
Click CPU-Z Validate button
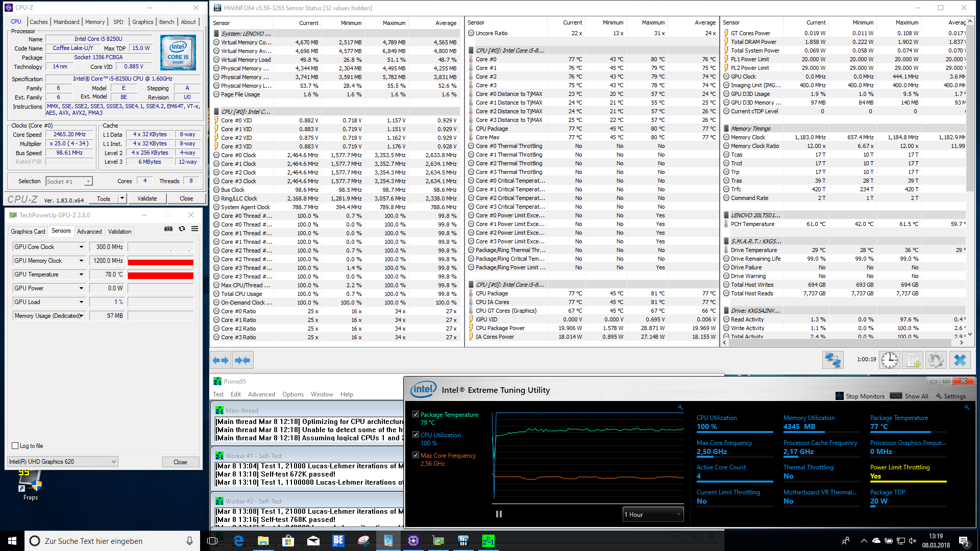(x=147, y=198)
